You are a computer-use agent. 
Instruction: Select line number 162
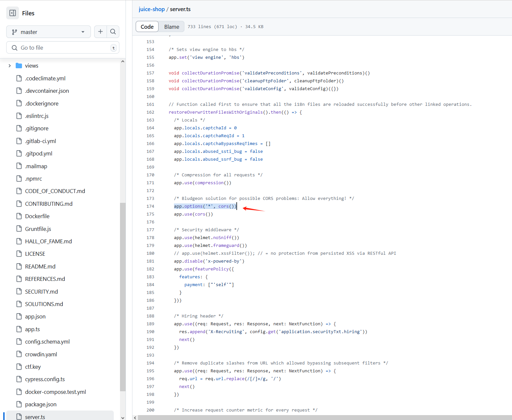150,112
